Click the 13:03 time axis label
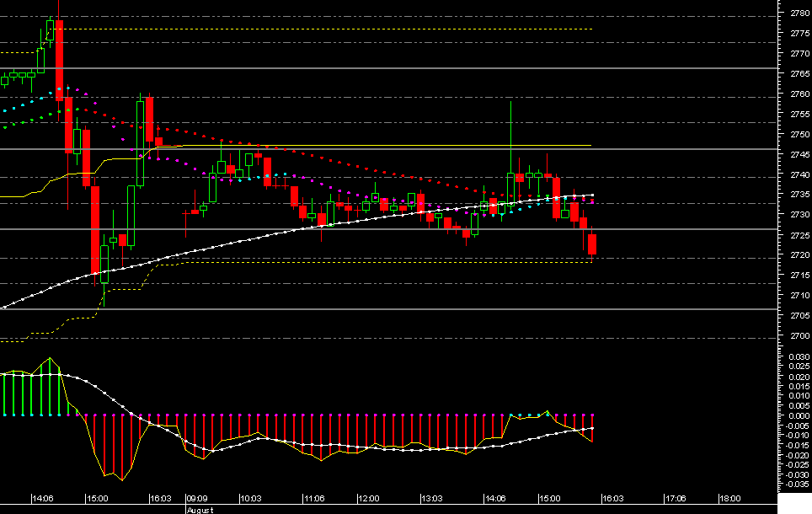The image size is (812, 514). tap(432, 499)
